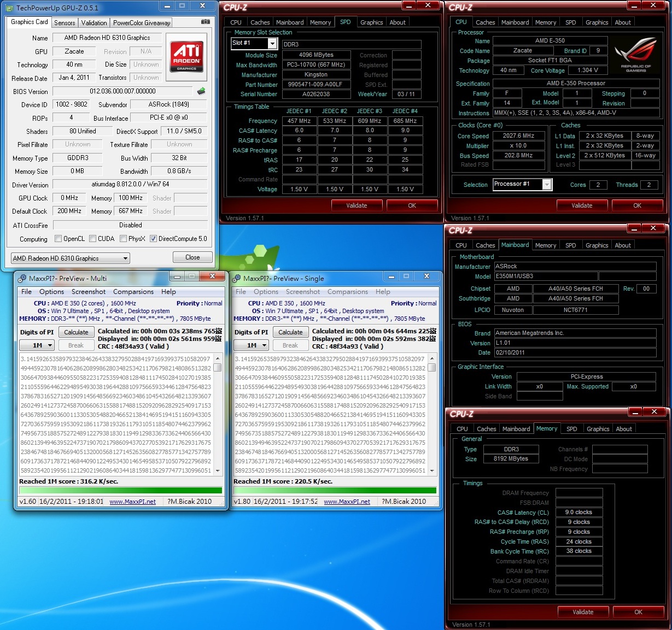Image resolution: width=672 pixels, height=630 pixels.
Task: Open the 1M digits dropdown in MaxxPI Single
Action: click(252, 345)
